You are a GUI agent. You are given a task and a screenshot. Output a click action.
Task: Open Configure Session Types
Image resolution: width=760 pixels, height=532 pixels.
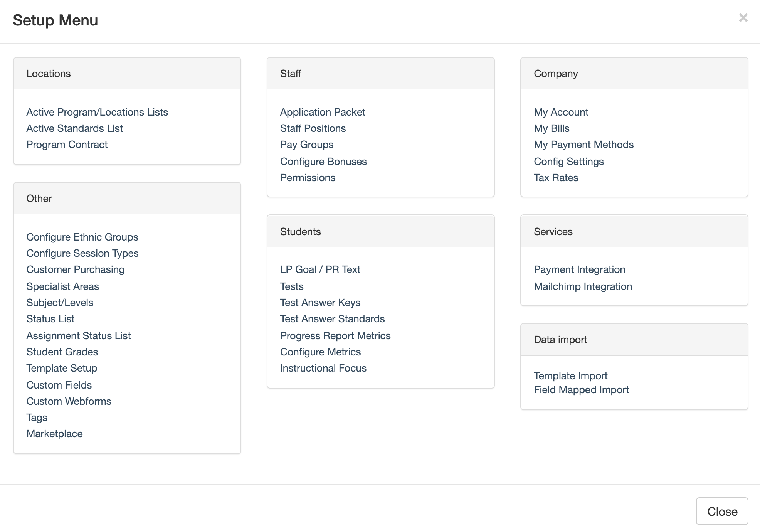point(82,253)
